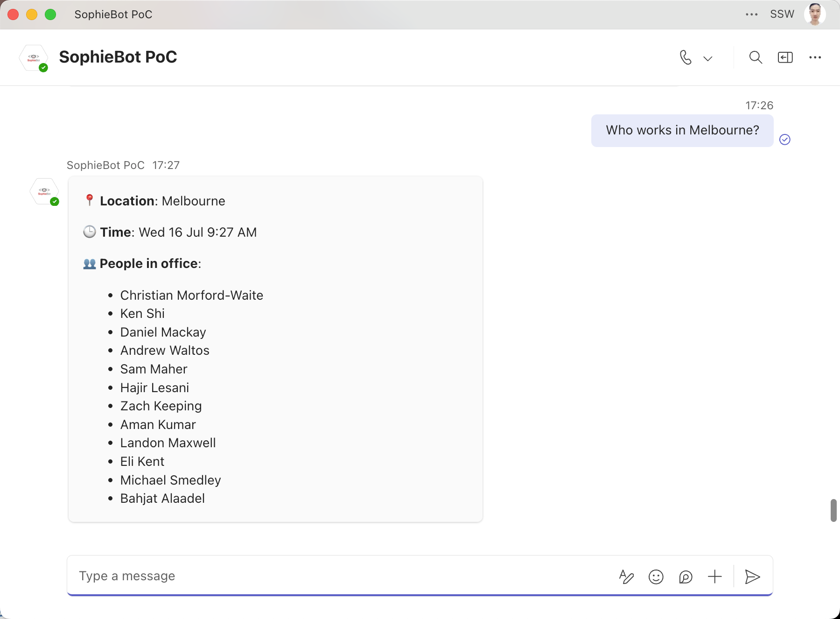Open the emoji picker
This screenshot has height=619, width=840.
pos(656,577)
